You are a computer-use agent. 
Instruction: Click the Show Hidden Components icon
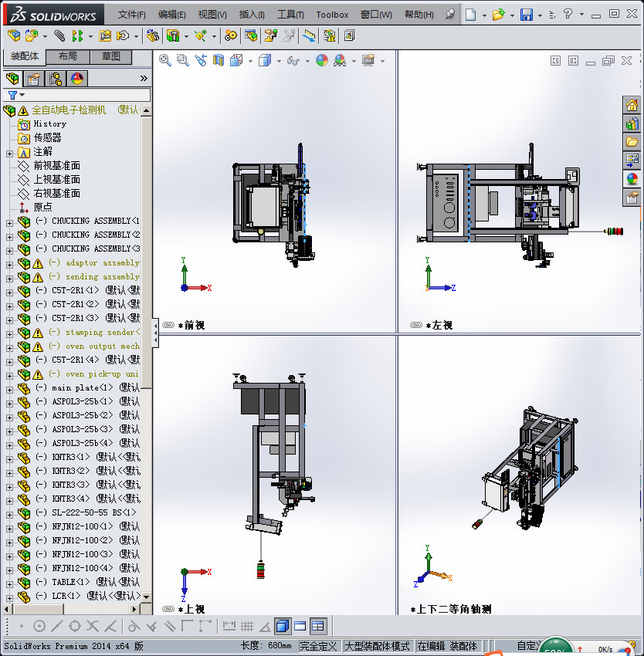152,36
